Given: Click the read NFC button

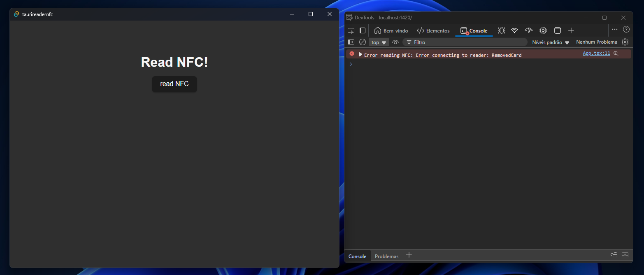Looking at the screenshot, I should [174, 84].
